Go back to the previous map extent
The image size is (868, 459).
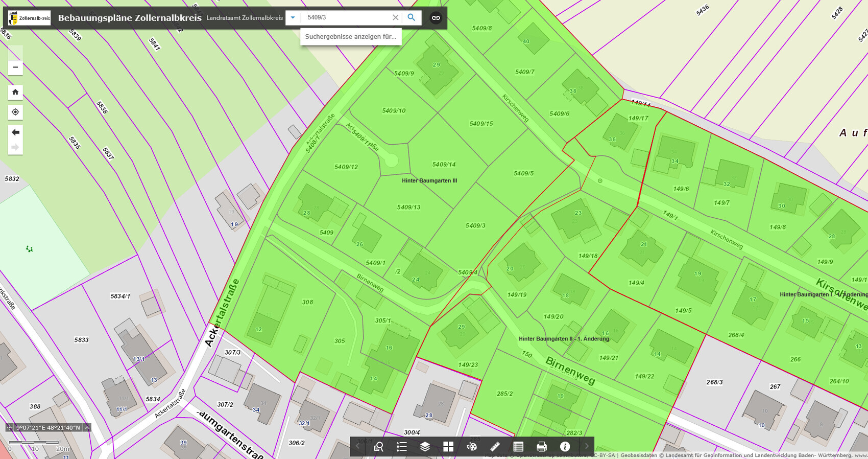(15, 132)
